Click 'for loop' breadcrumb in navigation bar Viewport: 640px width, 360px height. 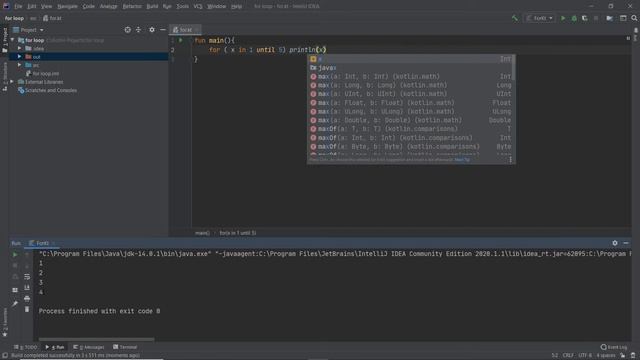coord(14,18)
